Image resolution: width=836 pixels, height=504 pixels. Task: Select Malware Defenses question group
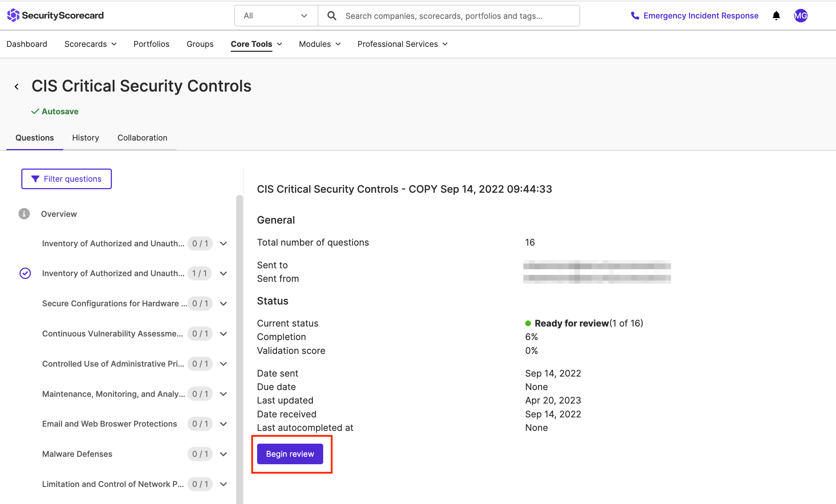click(x=77, y=454)
